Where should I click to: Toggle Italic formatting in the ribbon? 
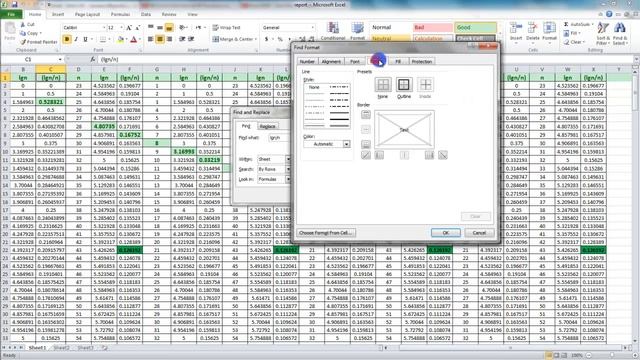coord(76,39)
